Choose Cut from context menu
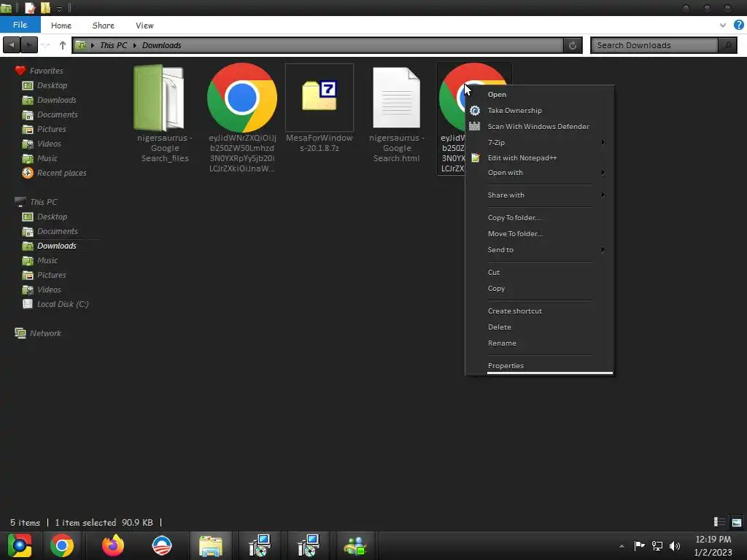Screen dimensions: 747x560 [x=540, y=273]
